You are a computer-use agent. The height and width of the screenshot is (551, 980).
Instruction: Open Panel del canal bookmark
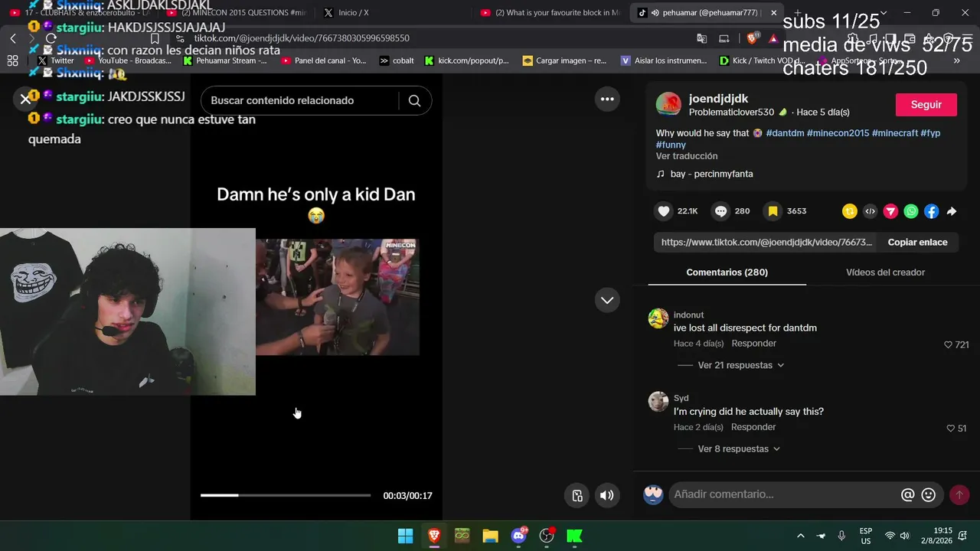coord(324,60)
